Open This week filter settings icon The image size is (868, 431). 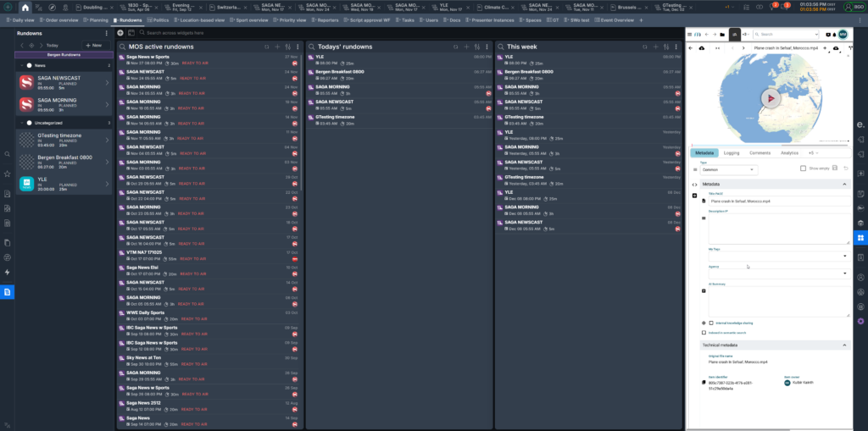coord(666,47)
